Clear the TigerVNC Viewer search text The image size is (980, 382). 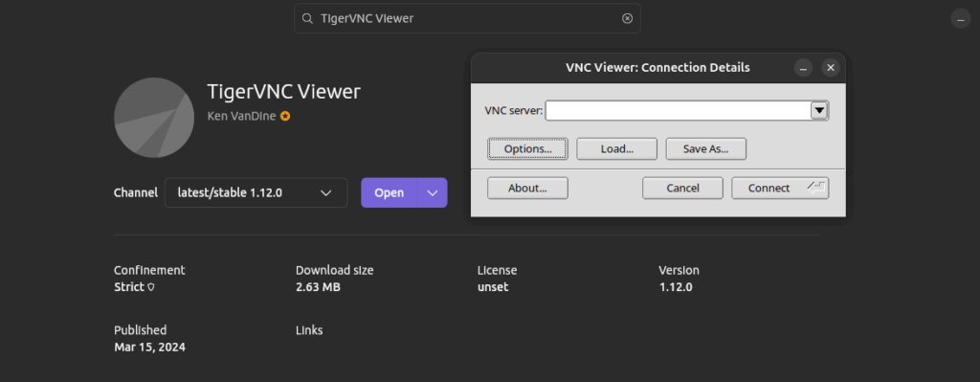(x=628, y=19)
